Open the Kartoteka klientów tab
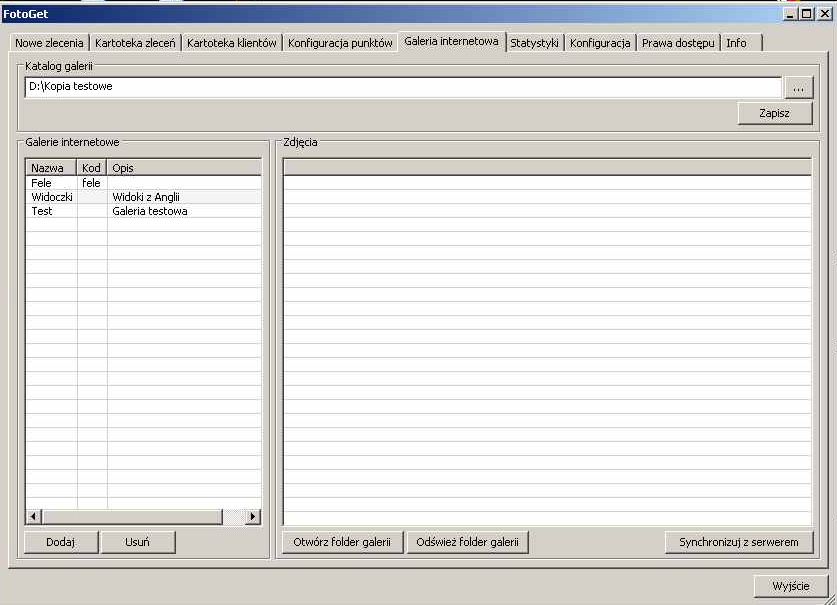The width and height of the screenshot is (837, 605). click(232, 43)
